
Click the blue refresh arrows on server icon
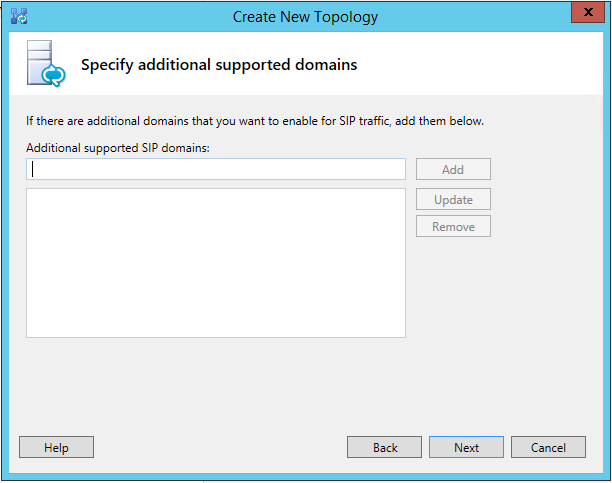[54, 75]
